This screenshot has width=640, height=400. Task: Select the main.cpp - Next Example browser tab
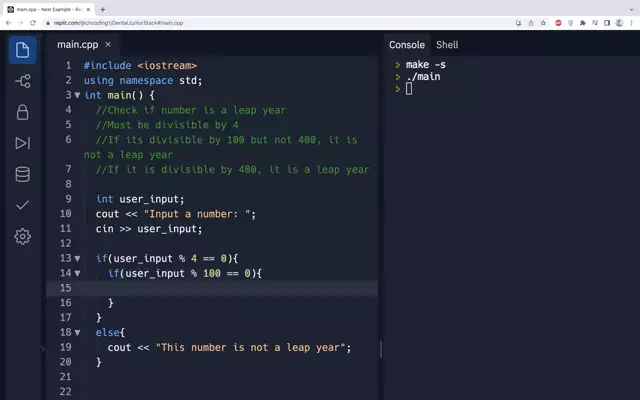(x=49, y=9)
